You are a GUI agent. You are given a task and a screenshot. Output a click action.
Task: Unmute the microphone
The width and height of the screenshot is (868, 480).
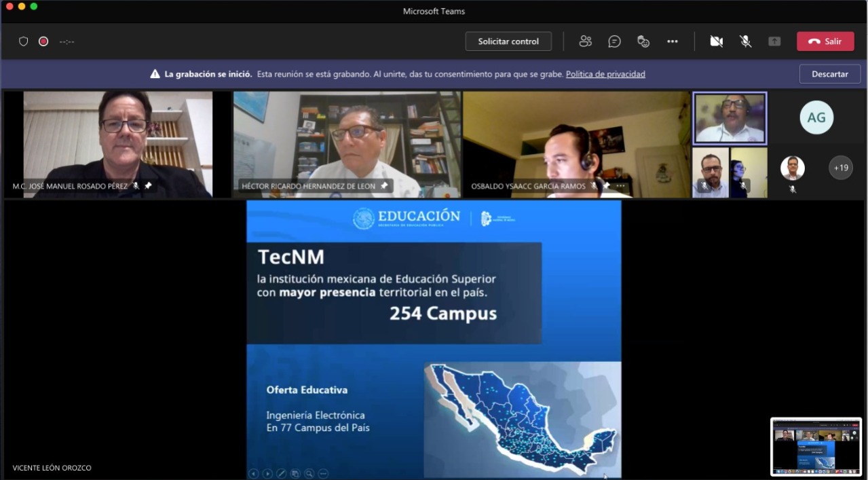tap(745, 41)
